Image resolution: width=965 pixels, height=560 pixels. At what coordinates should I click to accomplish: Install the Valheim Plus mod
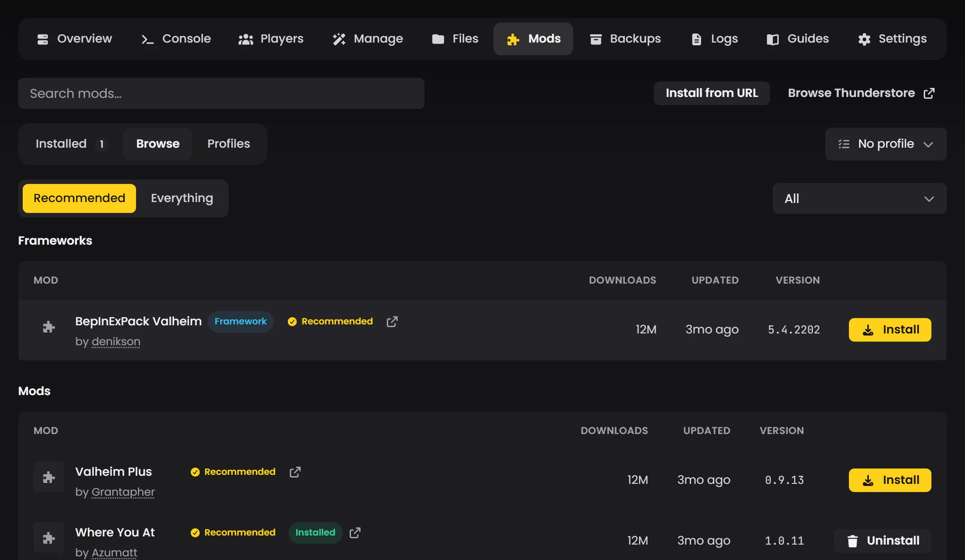(890, 480)
